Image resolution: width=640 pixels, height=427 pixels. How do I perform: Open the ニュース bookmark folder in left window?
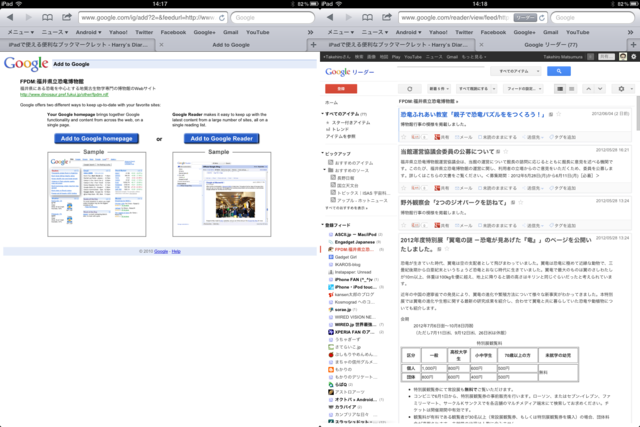pos(55,32)
